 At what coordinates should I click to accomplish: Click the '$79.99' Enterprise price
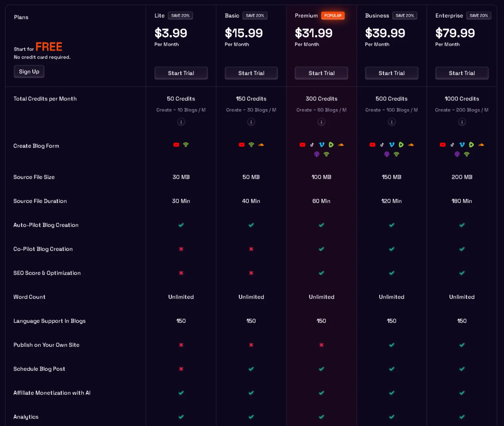coord(455,33)
